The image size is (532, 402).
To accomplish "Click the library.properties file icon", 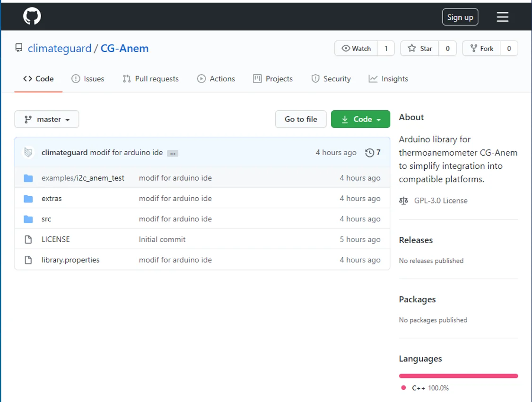I will pyautogui.click(x=28, y=260).
